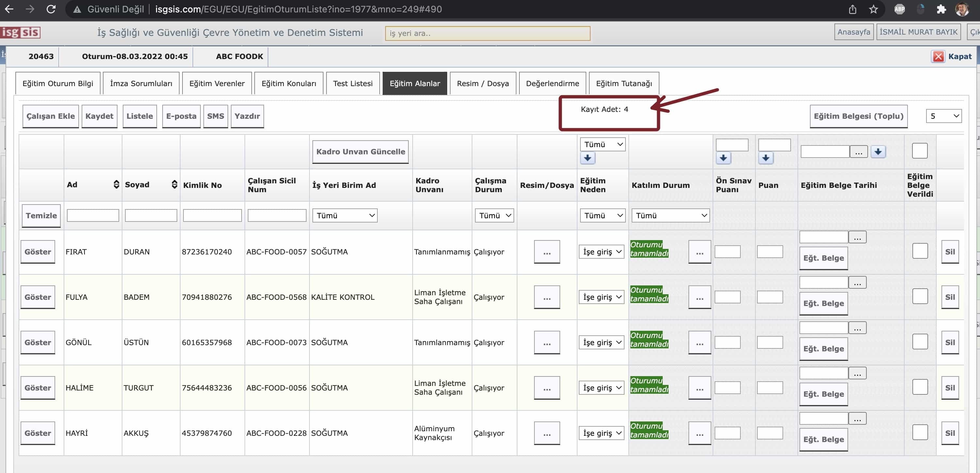This screenshot has height=473, width=980.
Task: Click the red Kapat close icon
Action: pyautogui.click(x=938, y=56)
